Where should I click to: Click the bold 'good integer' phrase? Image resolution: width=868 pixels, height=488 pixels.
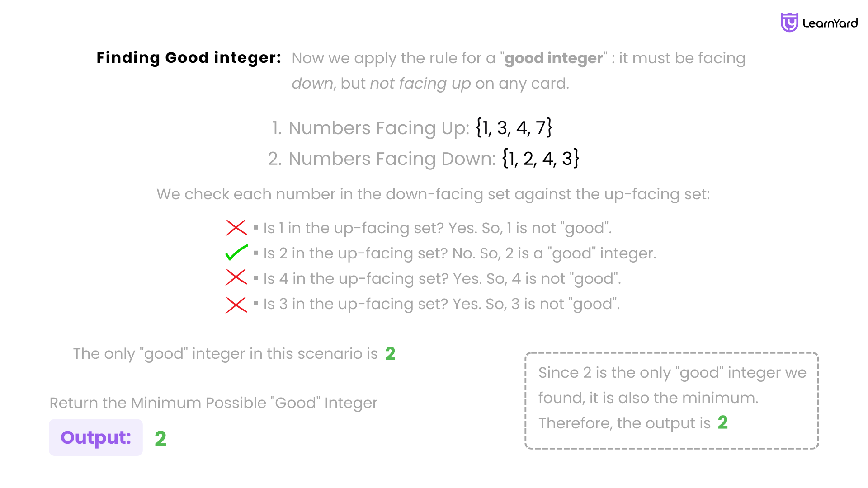[x=553, y=58]
